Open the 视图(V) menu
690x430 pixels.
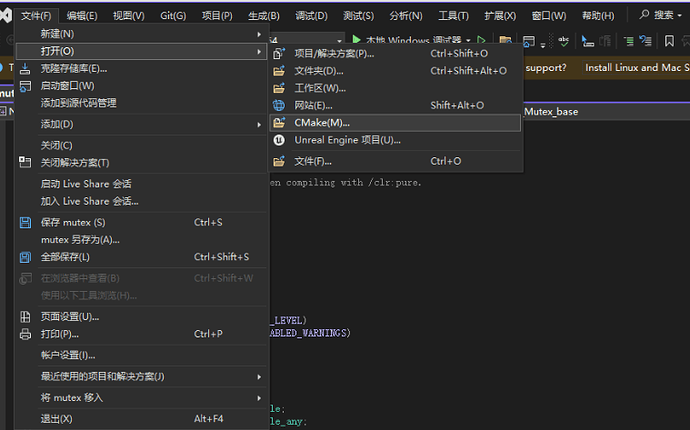(128, 16)
